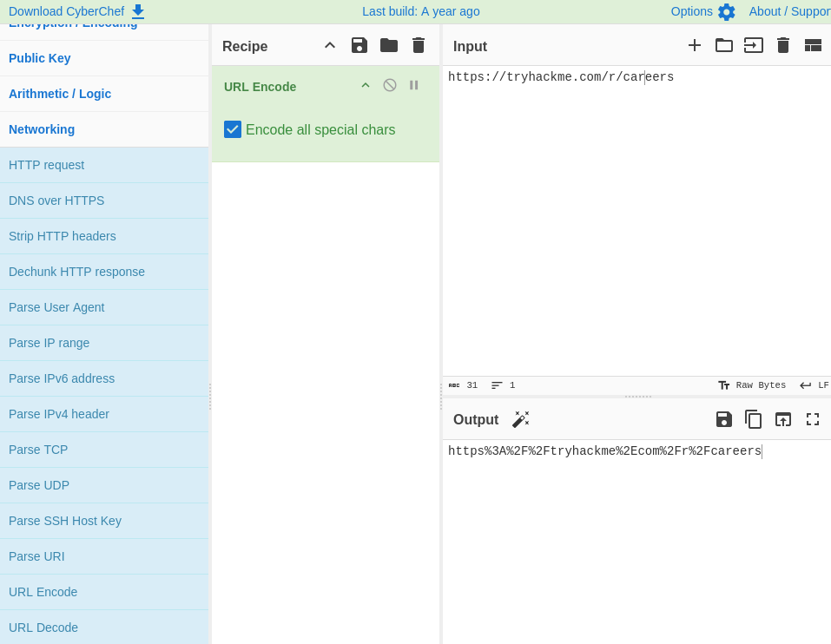Click the encoded output text
Viewport: 831px width, 644px height.
point(604,451)
